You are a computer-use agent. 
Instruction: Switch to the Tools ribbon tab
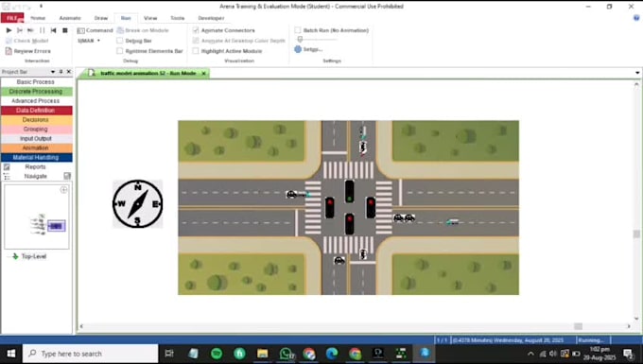coord(177,18)
